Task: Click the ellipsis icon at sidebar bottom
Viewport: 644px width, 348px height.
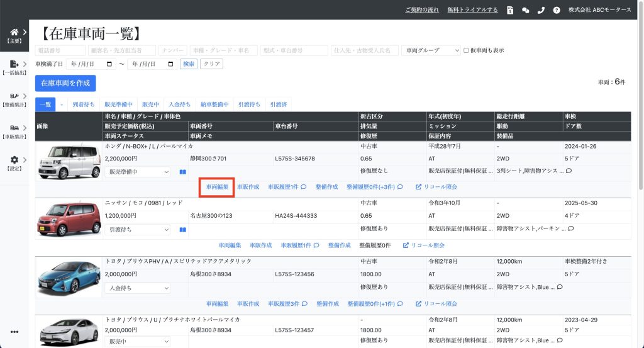Action: point(14,332)
